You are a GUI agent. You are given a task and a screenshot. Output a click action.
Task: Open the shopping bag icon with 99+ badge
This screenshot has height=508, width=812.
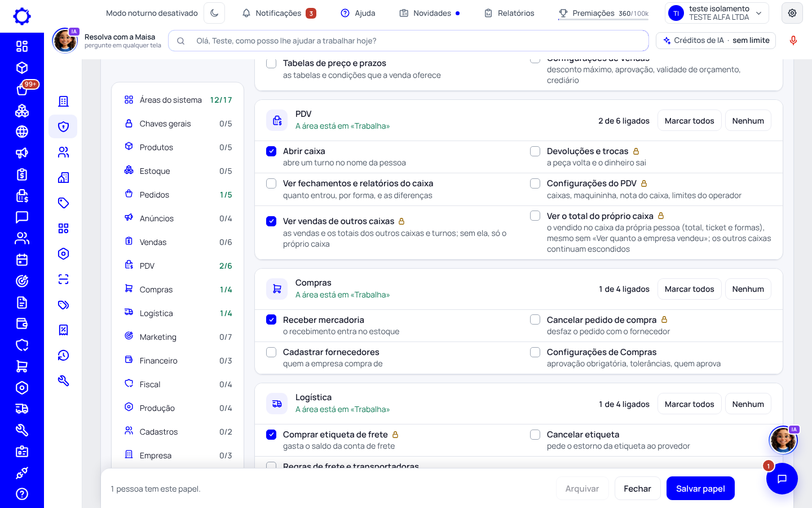(22, 89)
